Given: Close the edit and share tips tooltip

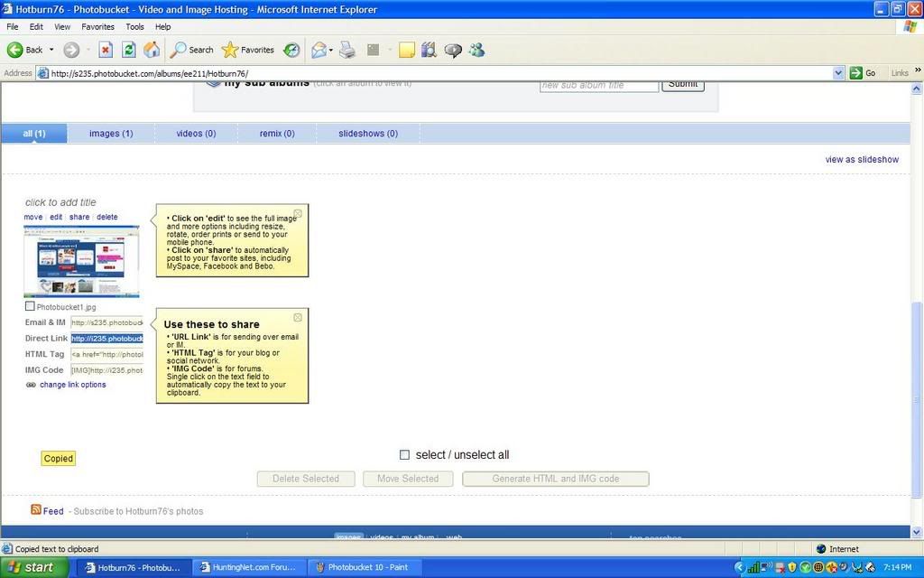Looking at the screenshot, I should (x=298, y=213).
